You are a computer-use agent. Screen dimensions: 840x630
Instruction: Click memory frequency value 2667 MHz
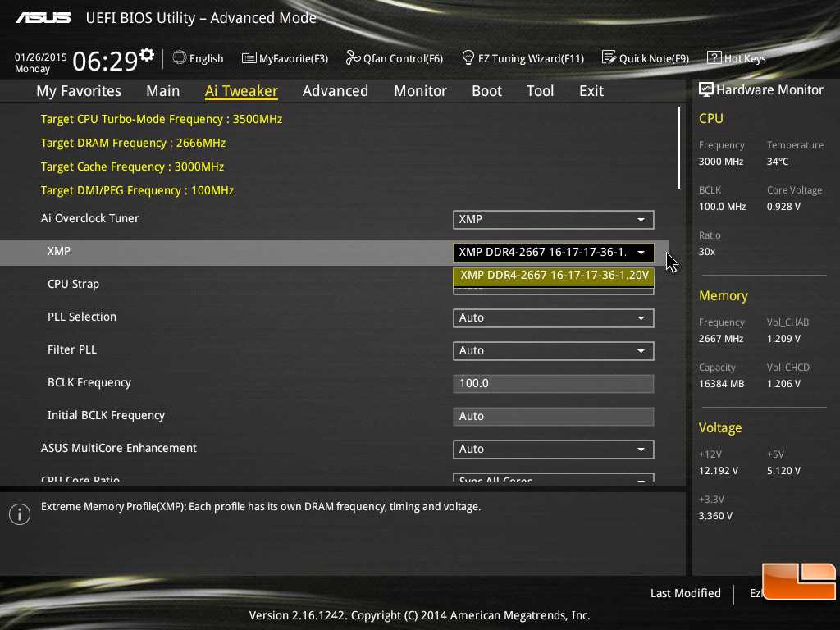[721, 339]
